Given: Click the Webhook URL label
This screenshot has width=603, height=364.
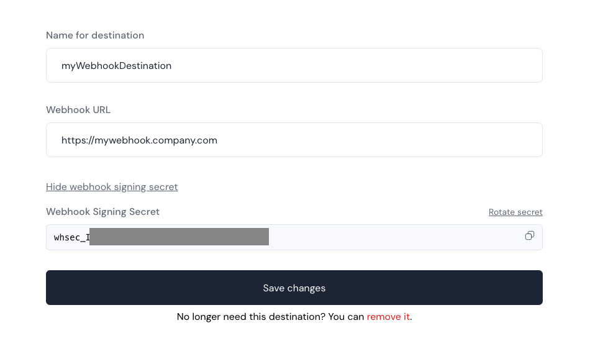Looking at the screenshot, I should (x=78, y=110).
